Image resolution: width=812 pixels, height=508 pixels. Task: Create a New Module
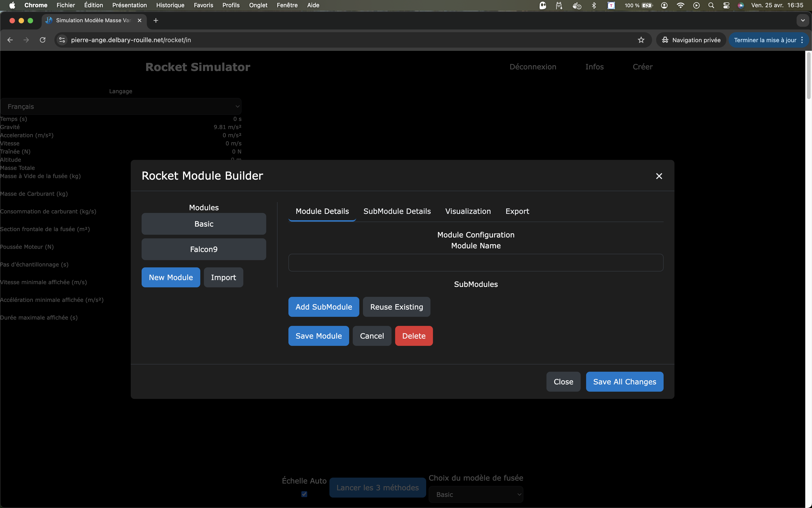click(171, 277)
